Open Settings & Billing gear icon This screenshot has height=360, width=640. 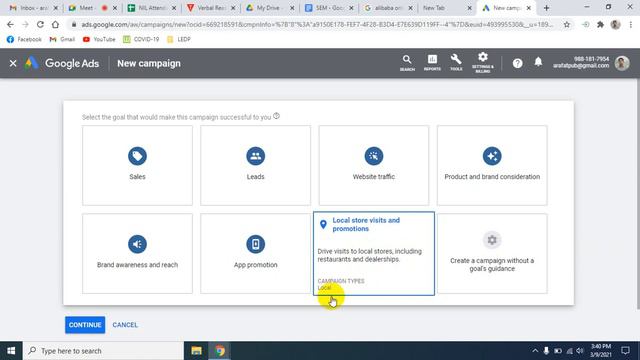[x=483, y=57]
